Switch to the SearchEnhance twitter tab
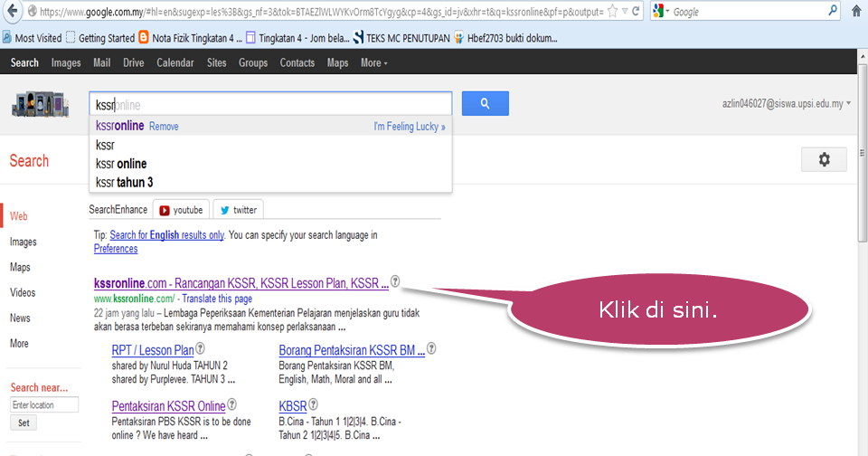 point(239,209)
